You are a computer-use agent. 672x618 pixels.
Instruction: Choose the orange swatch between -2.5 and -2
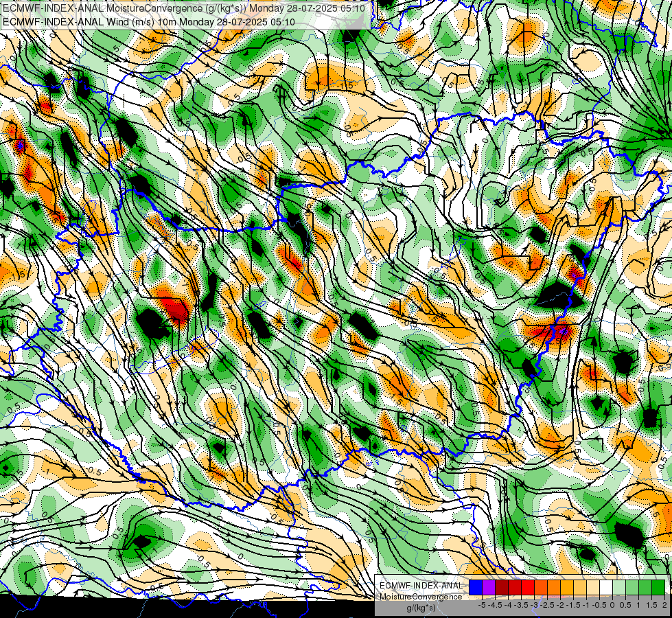(x=554, y=587)
